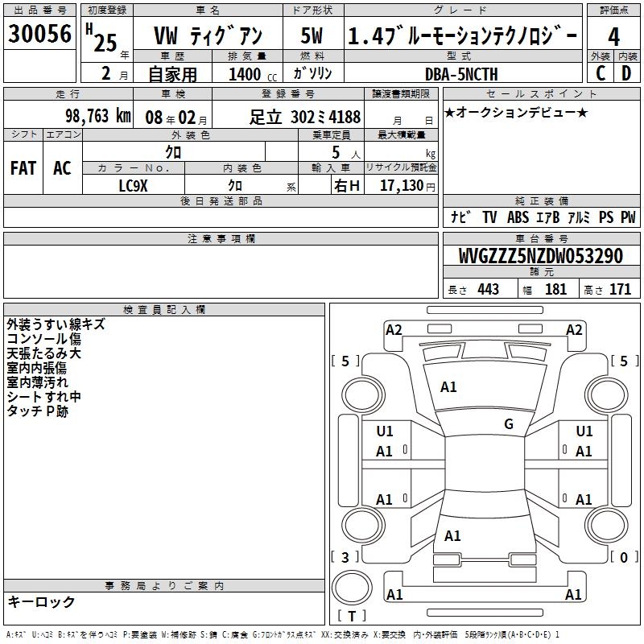The height and width of the screenshot is (644, 644).
Task: Click the length value 443
Action: pos(488,290)
